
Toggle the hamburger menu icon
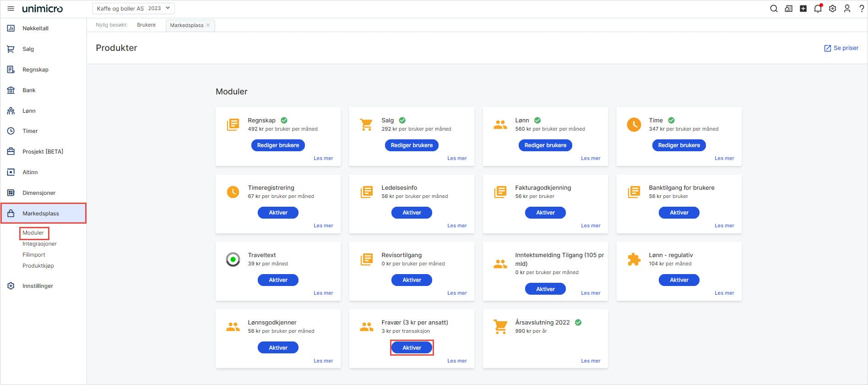point(11,9)
